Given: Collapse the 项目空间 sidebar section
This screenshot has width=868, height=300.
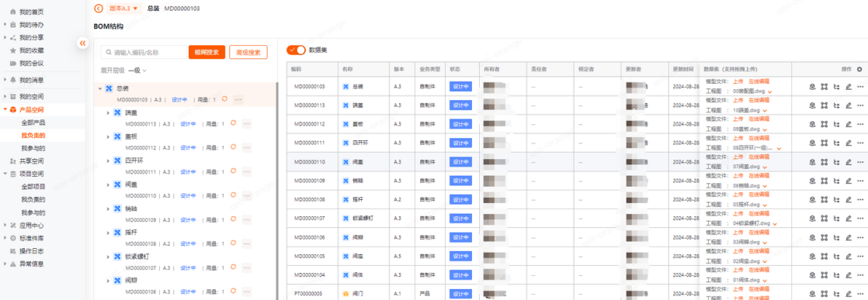Looking at the screenshot, I should point(5,174).
